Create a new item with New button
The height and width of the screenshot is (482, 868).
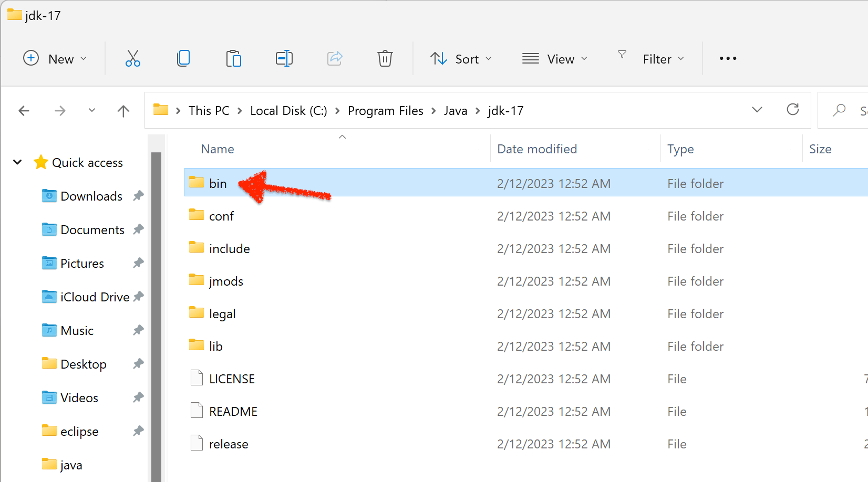click(x=55, y=58)
